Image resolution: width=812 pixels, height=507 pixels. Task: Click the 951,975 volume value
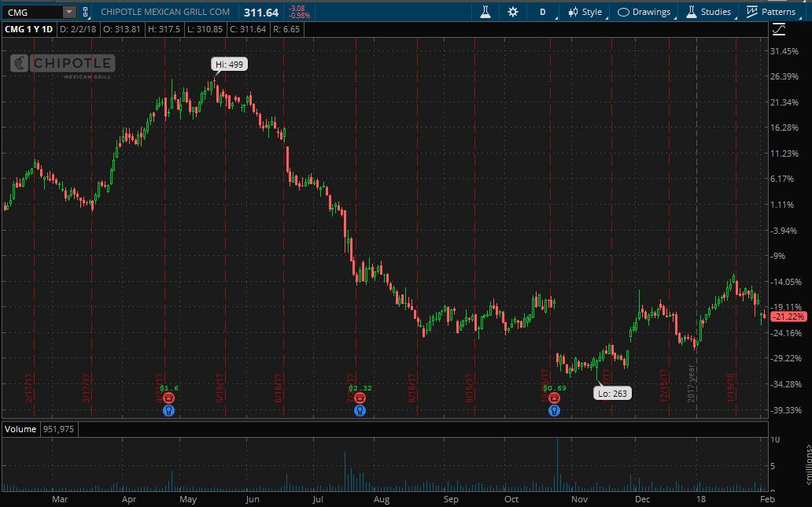tap(58, 429)
